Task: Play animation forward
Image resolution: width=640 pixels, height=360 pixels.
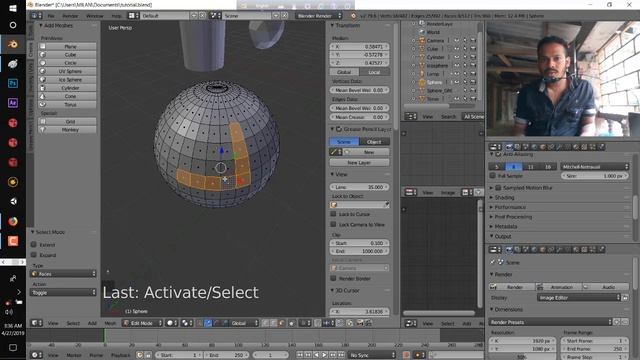Action: [324, 355]
